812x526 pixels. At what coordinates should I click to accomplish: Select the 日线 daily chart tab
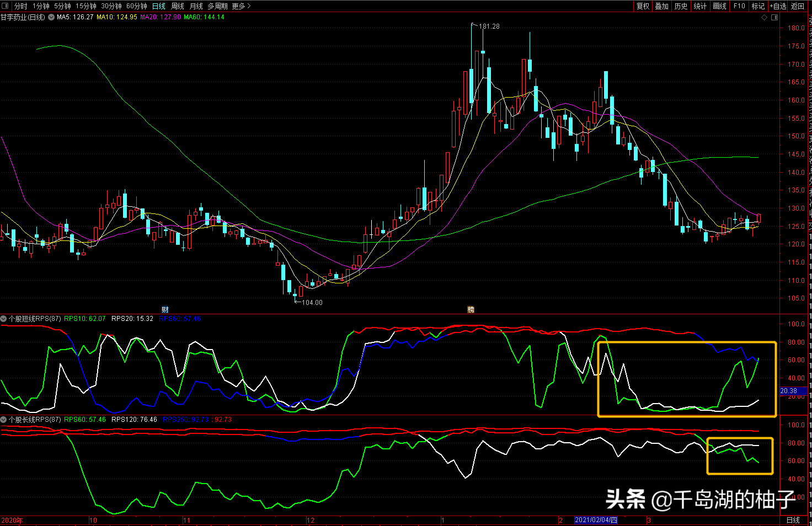pos(159,6)
